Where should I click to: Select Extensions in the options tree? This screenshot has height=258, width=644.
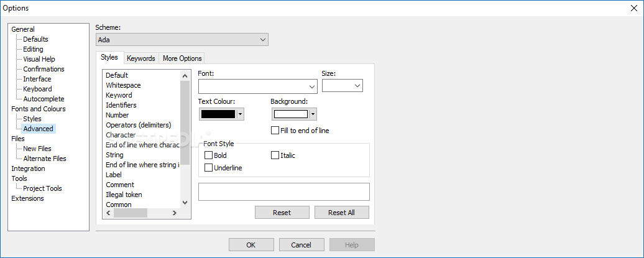point(27,198)
